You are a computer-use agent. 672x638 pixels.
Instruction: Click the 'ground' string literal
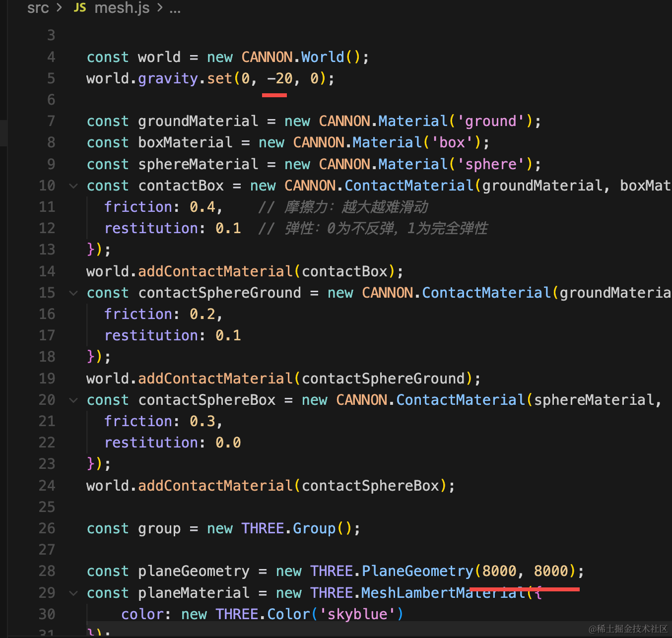(491, 121)
